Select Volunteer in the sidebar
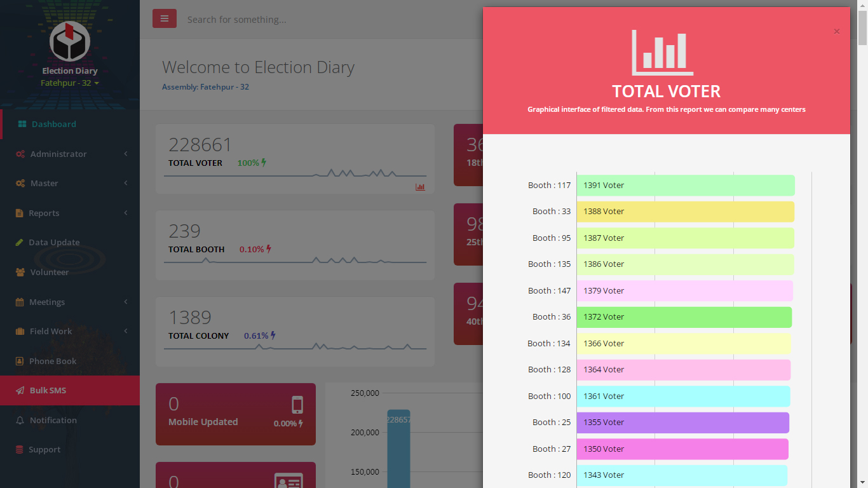 [x=49, y=272]
